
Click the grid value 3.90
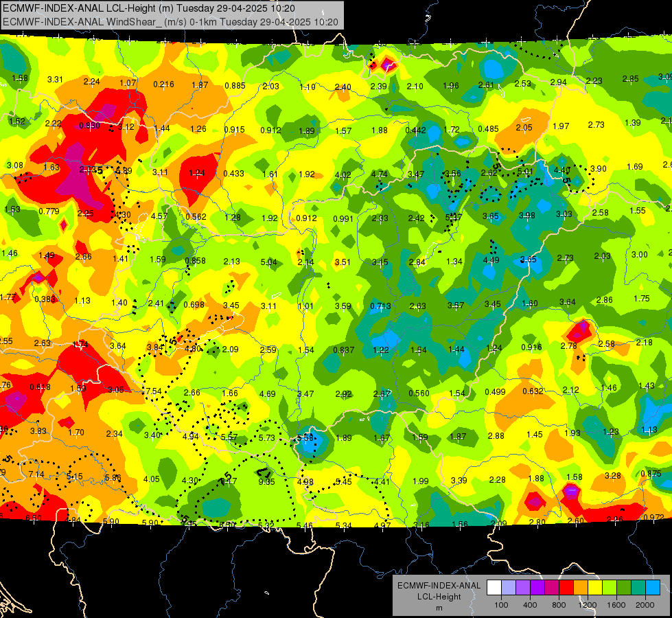(599, 169)
